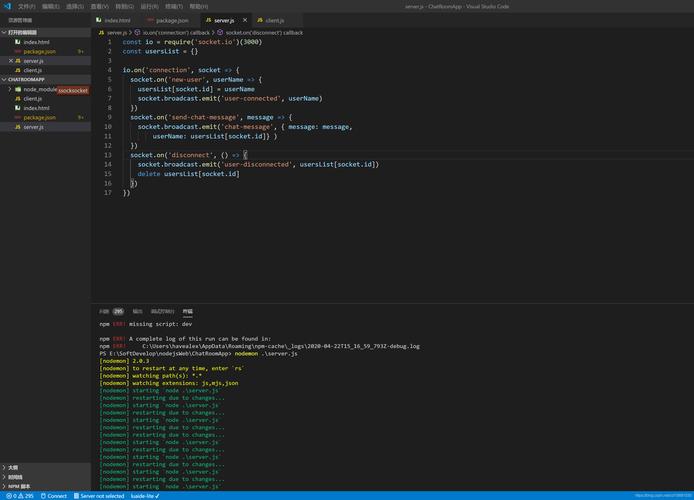
Task: Click the VS Code logo icon in title bar
Action: (7, 6)
